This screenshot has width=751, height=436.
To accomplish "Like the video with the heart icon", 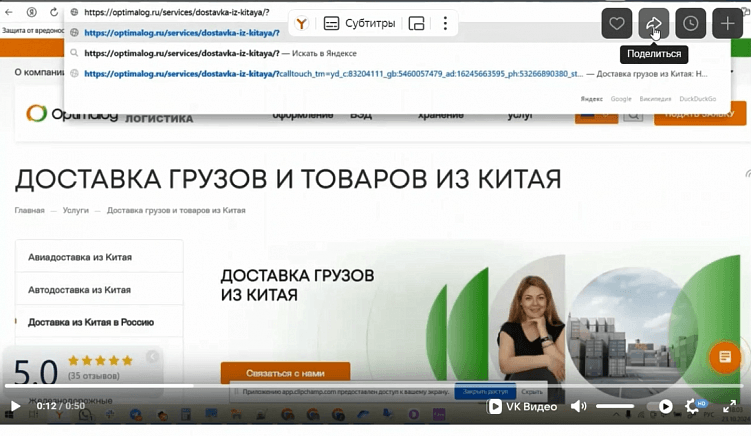I will tap(616, 23).
